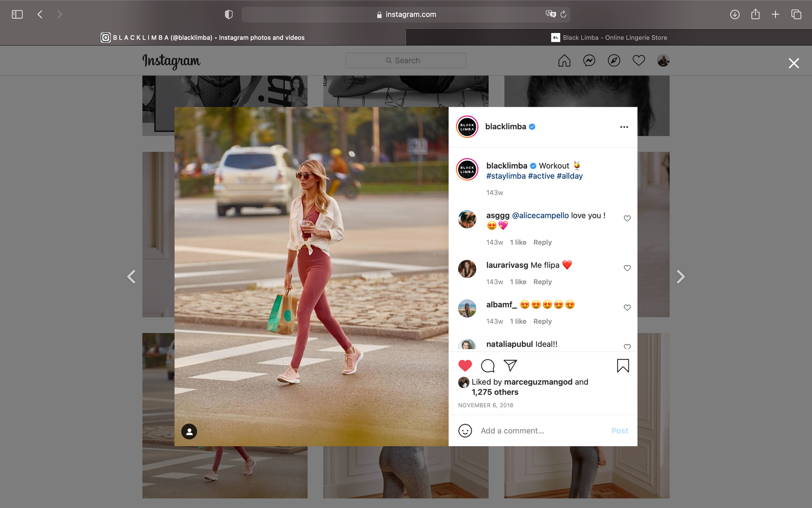Like the asggg comment
812x508 pixels.
click(x=627, y=218)
